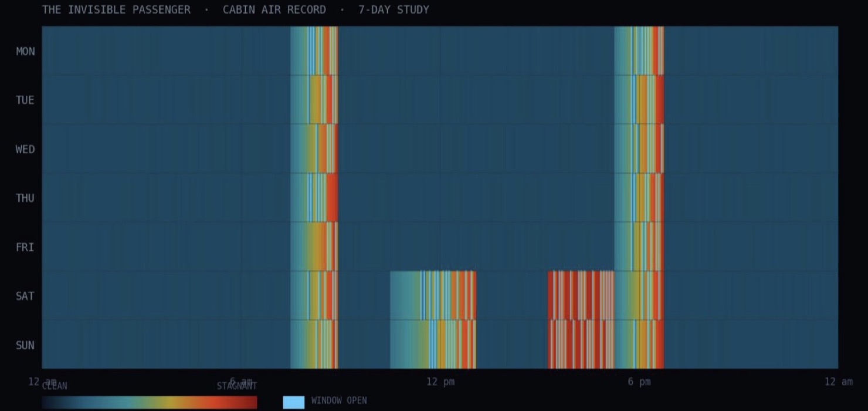Click Sunday's red afternoon stagnant block
Viewport: 868px width, 411px height.
[581, 344]
